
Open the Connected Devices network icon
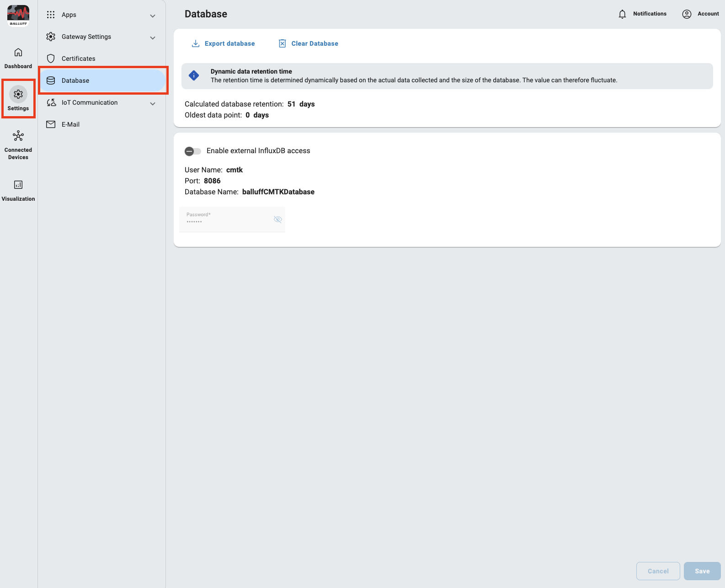click(x=18, y=136)
